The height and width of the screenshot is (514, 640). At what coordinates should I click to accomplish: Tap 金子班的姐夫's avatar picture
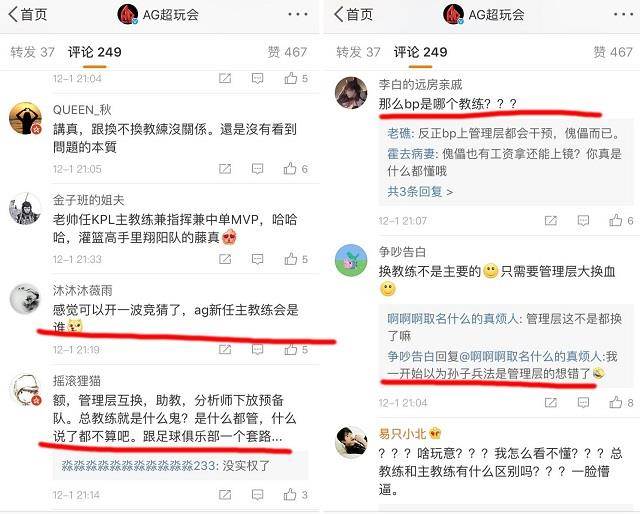coord(25,209)
